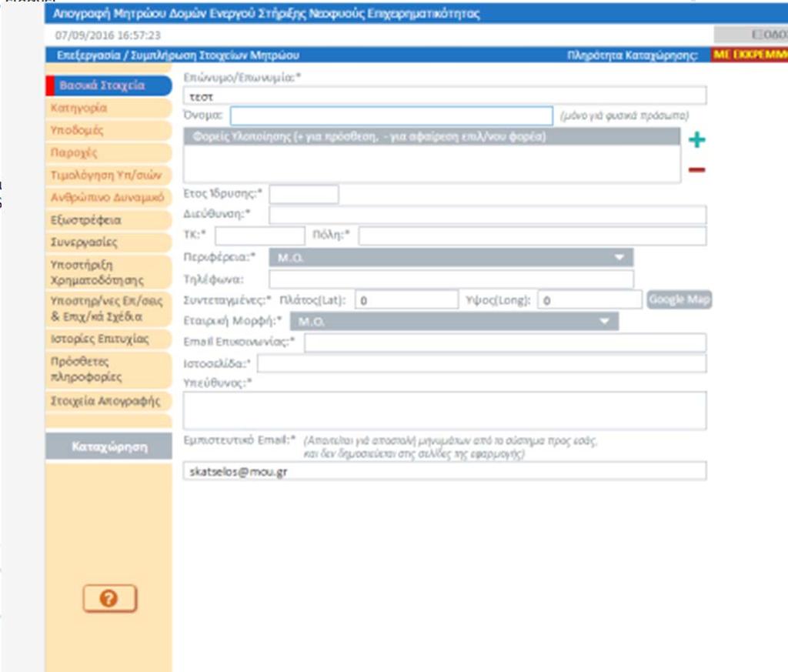This screenshot has height=672, width=788.
Task: Click the Email Επικοινωνίας input field
Action: click(x=505, y=343)
